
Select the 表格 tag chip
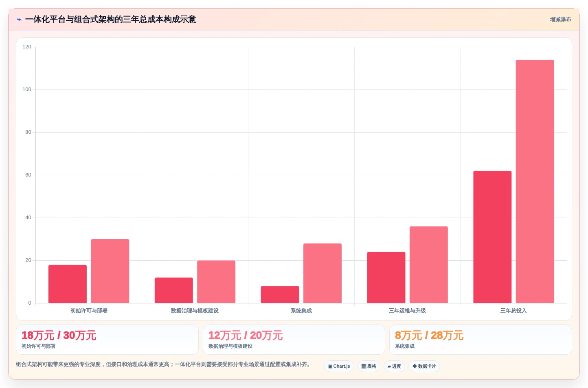[x=369, y=366]
